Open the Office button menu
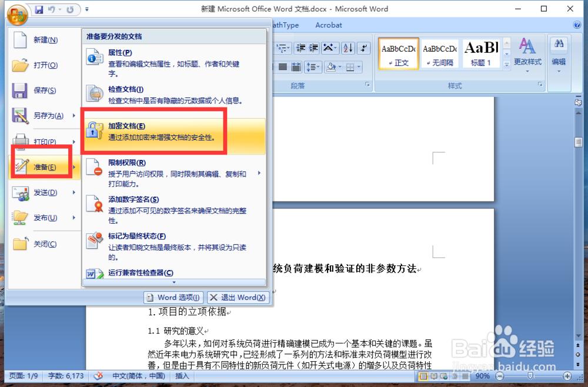This screenshot has width=588, height=387. [x=17, y=14]
